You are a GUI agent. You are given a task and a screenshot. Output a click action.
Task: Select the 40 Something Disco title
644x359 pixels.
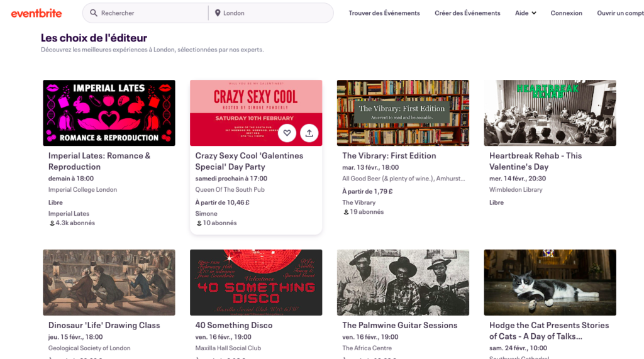pos(234,326)
